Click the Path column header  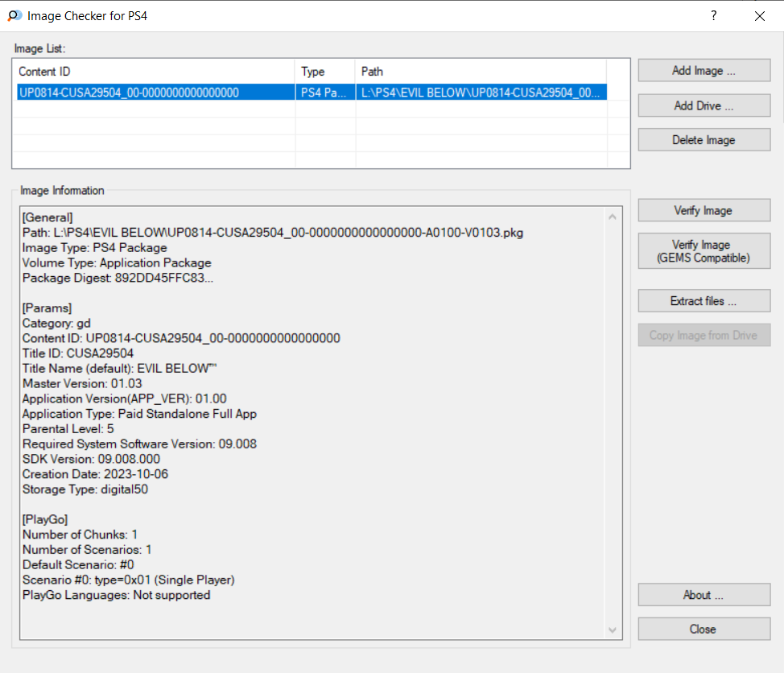[x=481, y=72]
